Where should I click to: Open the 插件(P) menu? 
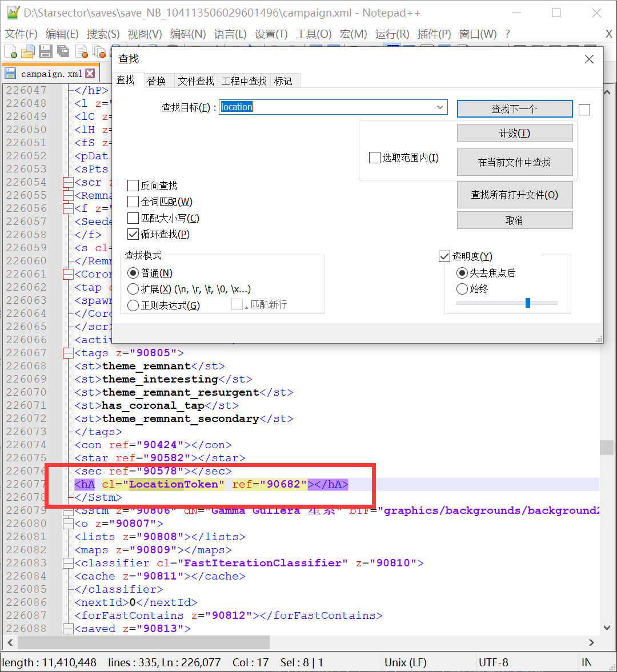tap(434, 34)
